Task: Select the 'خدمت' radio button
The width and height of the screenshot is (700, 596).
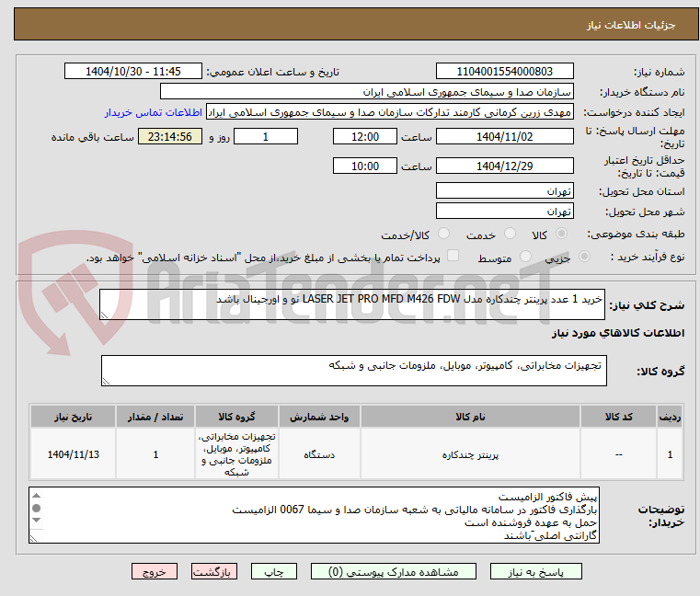Action: click(510, 234)
